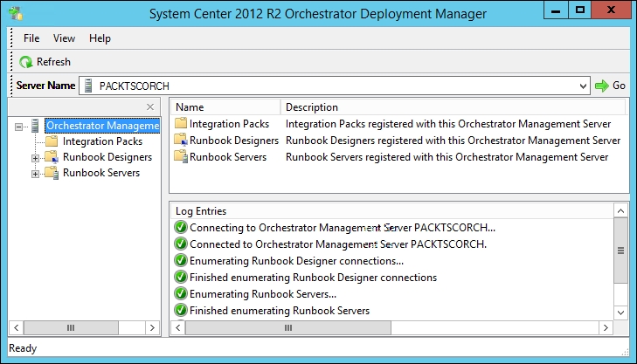This screenshot has width=637, height=364.
Task: Expand the Runbook Designers tree node
Action: click(35, 158)
